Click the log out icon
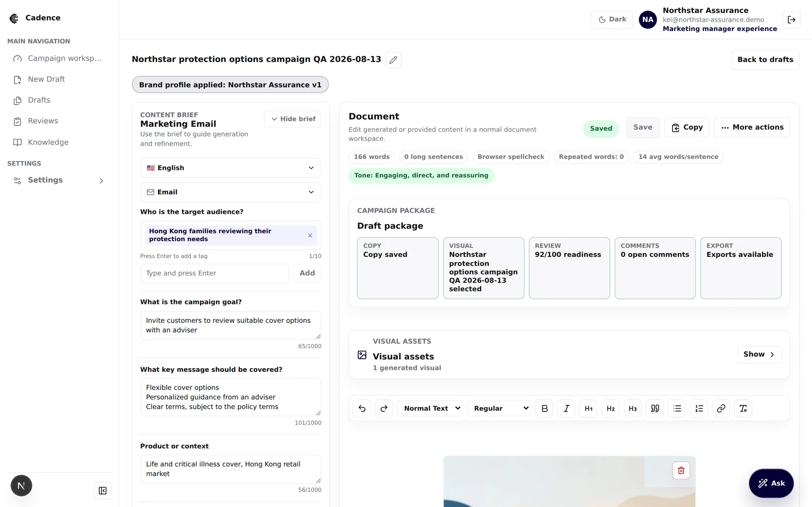812x507 pixels. pos(791,20)
